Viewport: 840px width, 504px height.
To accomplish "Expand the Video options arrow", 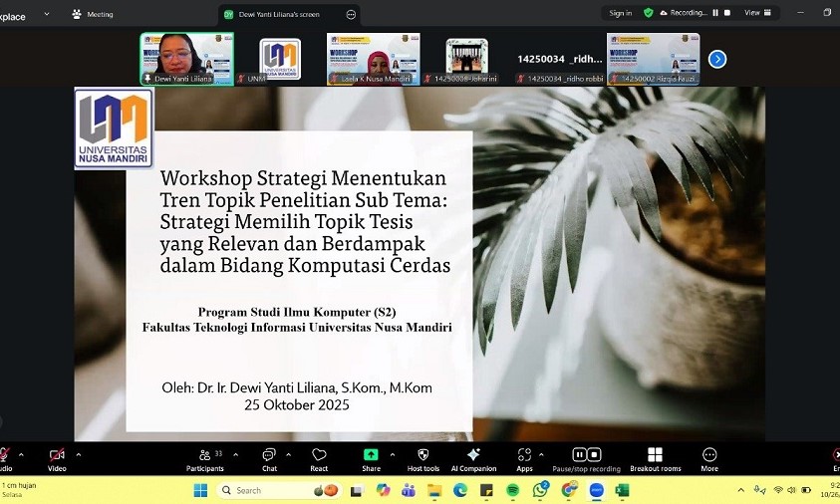I will point(79,453).
